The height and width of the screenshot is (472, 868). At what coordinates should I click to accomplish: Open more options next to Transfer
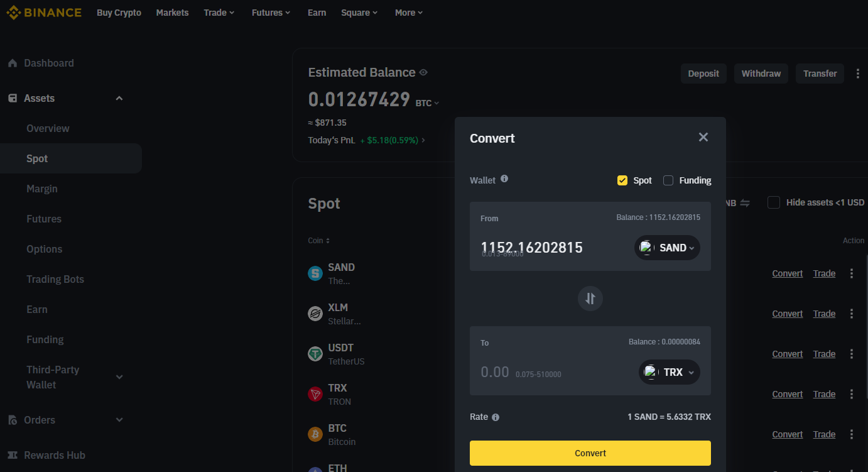click(858, 74)
